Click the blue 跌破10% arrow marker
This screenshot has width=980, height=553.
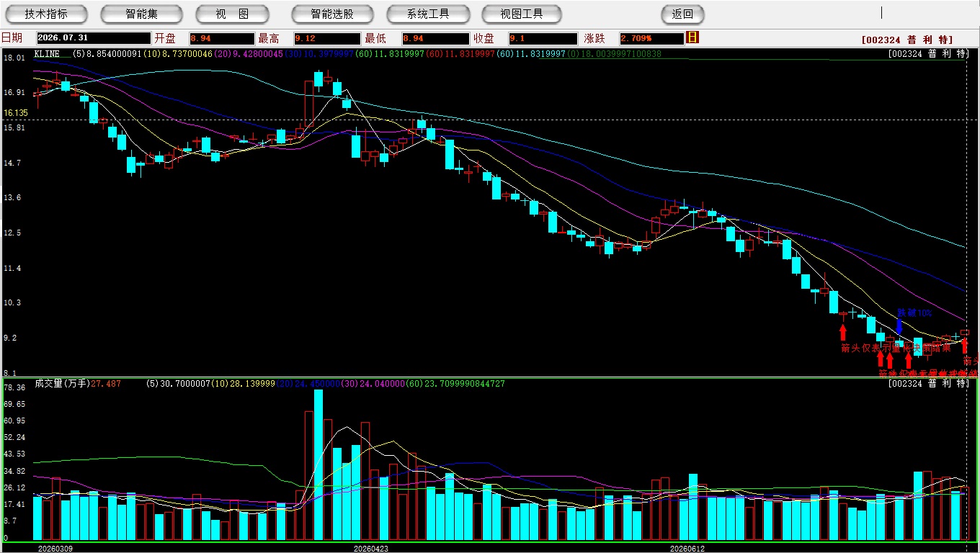pyautogui.click(x=899, y=326)
